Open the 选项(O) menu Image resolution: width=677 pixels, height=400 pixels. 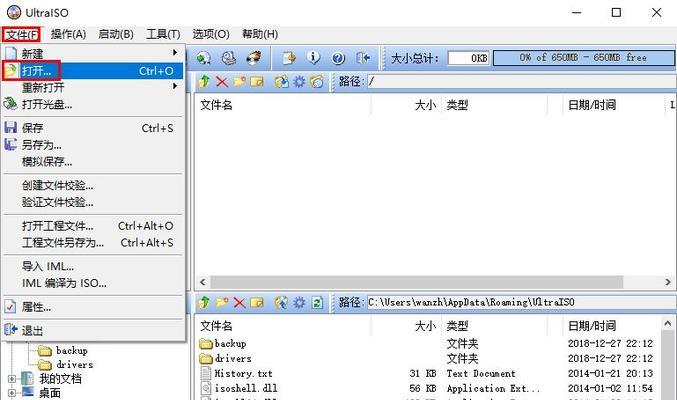(211, 34)
